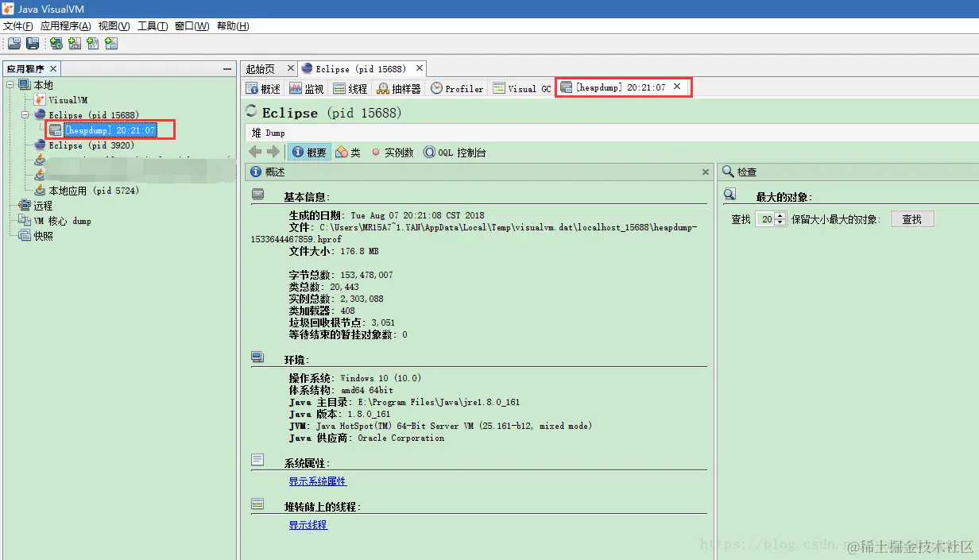Close the 概述 overview section panel
Screen dimensions: 979x560
(706, 172)
